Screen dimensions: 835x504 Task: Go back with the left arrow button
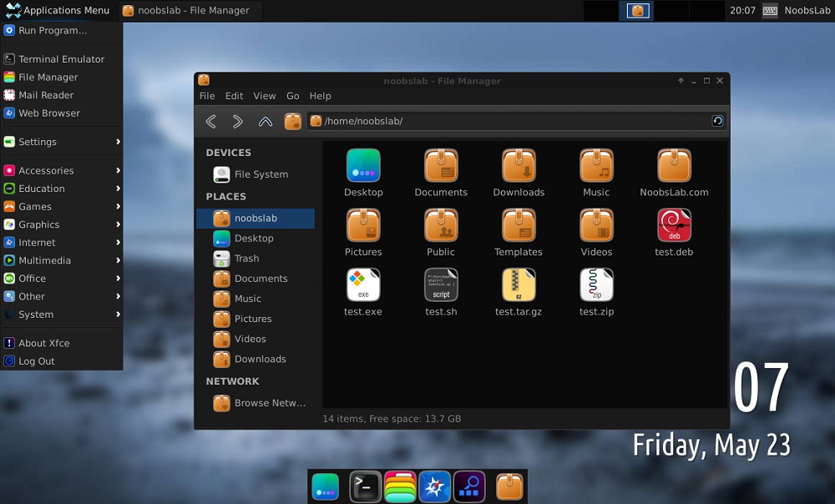point(211,121)
